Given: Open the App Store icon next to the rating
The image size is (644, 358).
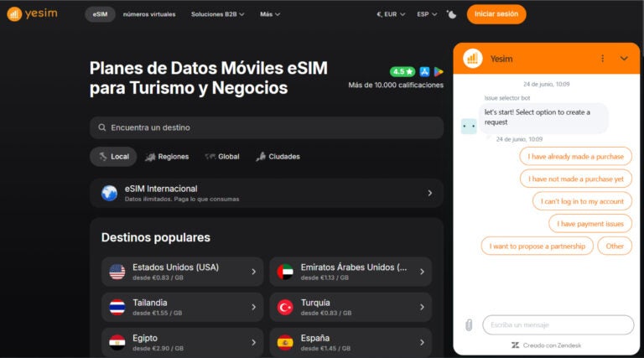Looking at the screenshot, I should pyautogui.click(x=424, y=72).
